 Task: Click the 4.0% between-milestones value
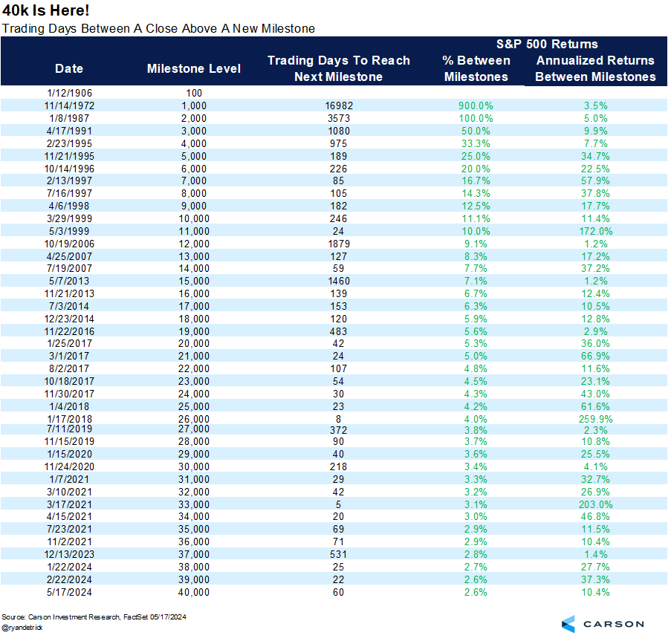(476, 419)
